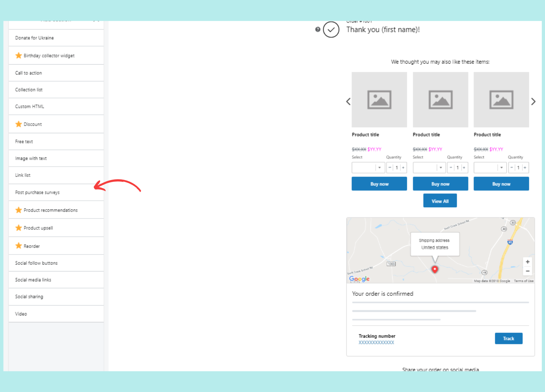Click the Track button
Screen dimensions: 545x392
point(509,338)
